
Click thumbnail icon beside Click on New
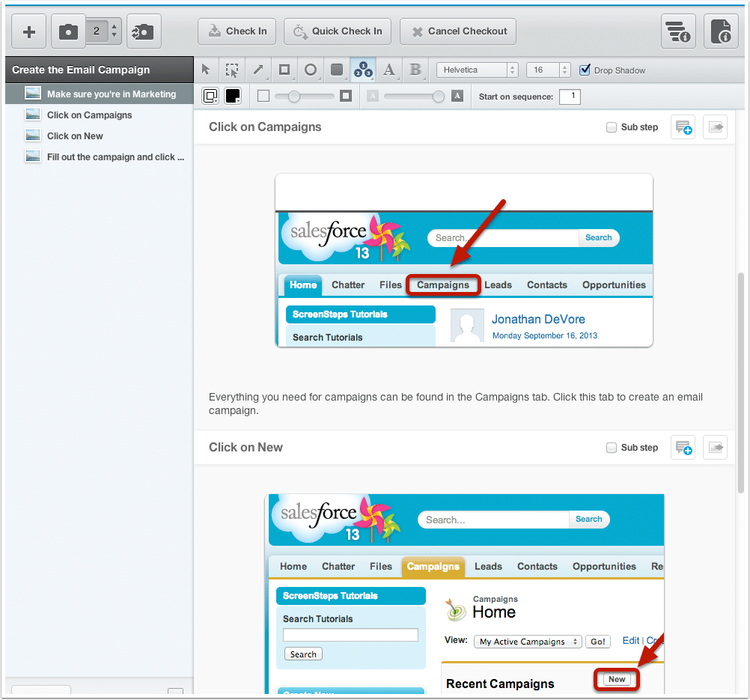(x=32, y=136)
